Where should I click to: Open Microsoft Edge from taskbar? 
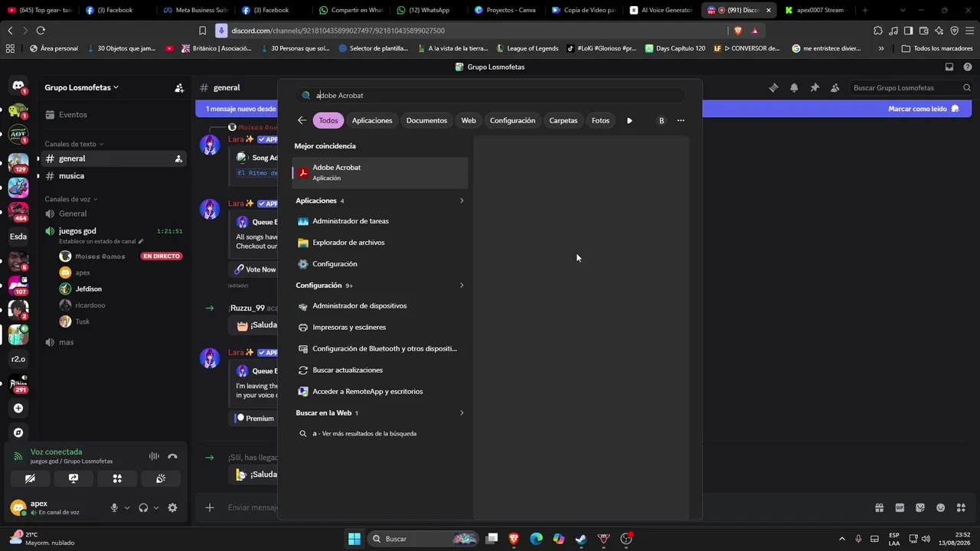(536, 539)
